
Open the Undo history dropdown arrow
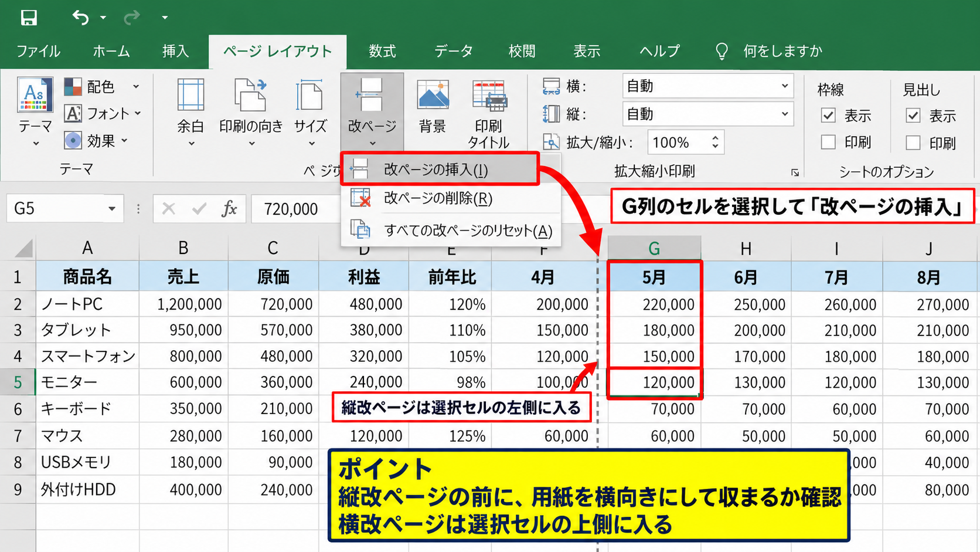coord(103,18)
